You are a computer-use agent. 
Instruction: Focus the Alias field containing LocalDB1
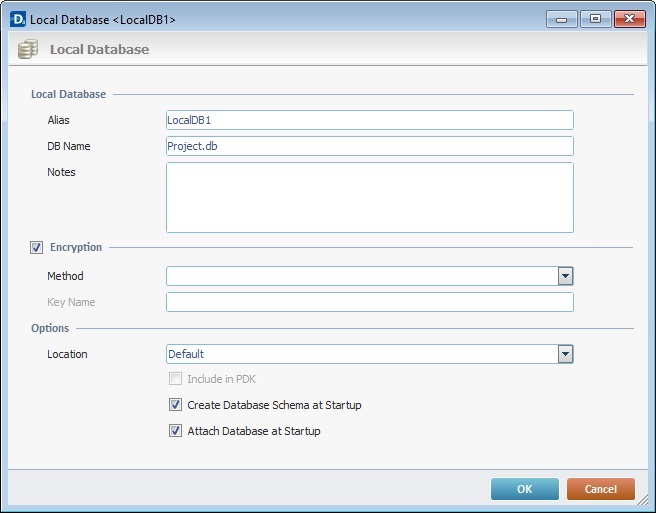coord(370,120)
